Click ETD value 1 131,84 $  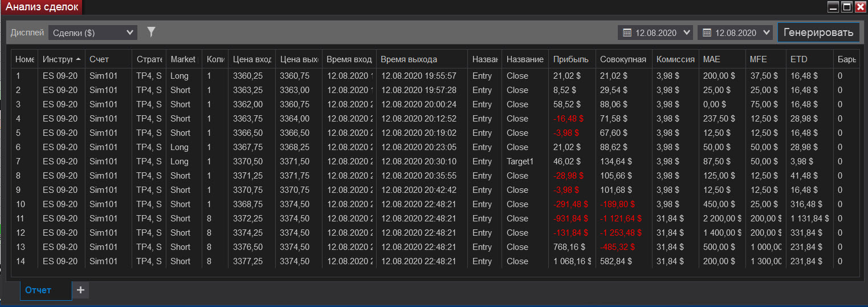pos(809,219)
